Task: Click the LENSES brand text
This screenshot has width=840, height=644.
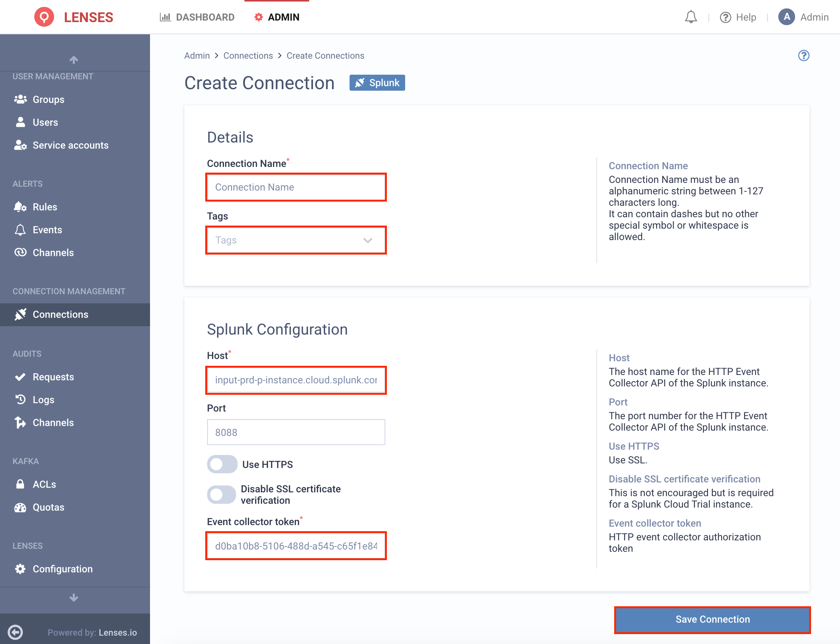Action: coord(88,17)
